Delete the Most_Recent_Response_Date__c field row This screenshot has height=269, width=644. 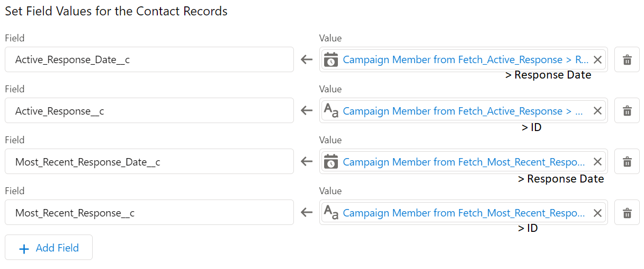(x=627, y=162)
